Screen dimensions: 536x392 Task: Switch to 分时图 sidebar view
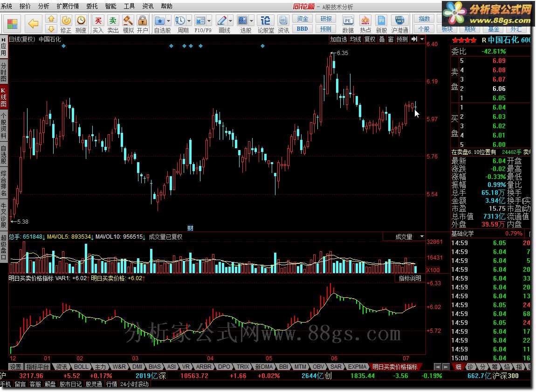click(3, 71)
